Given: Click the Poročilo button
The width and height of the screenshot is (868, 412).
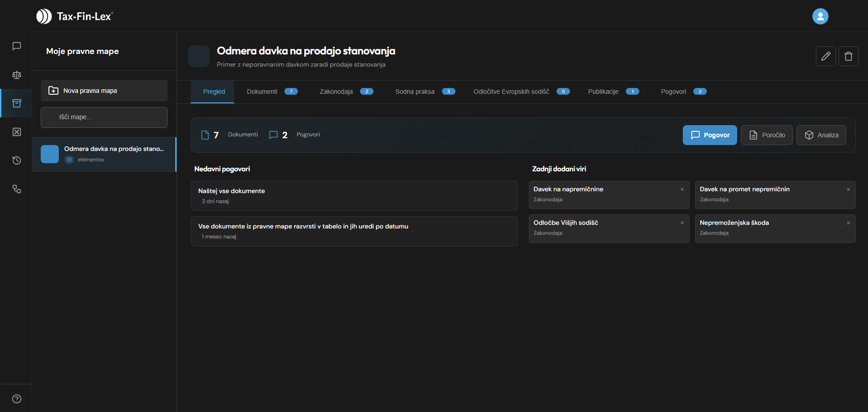Looking at the screenshot, I should [x=767, y=135].
